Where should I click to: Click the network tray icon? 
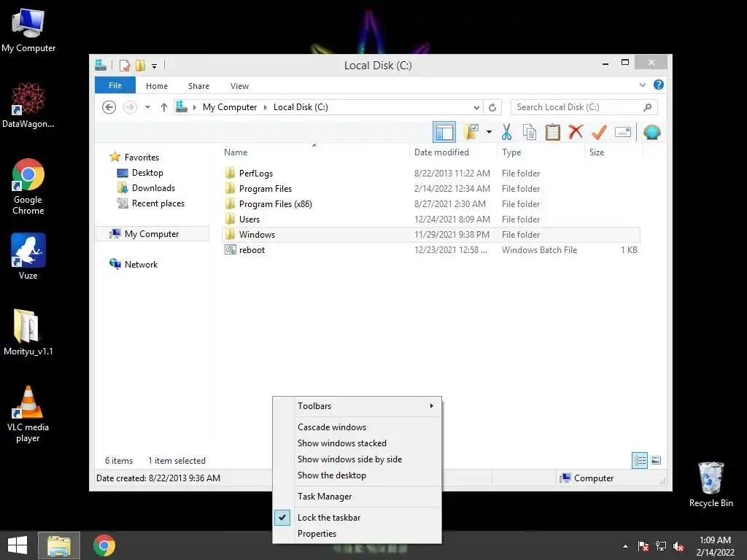point(661,546)
